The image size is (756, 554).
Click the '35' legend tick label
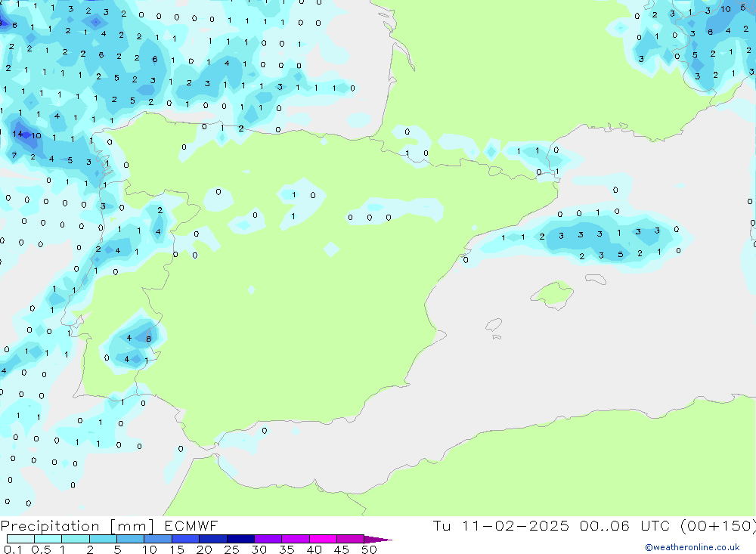click(x=287, y=549)
